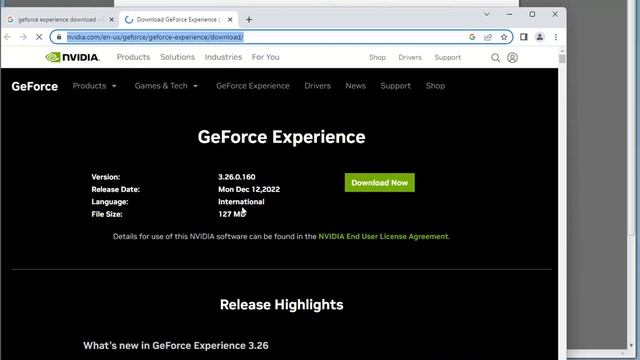Close the Download GeForce Experience tab

pyautogui.click(x=230, y=20)
